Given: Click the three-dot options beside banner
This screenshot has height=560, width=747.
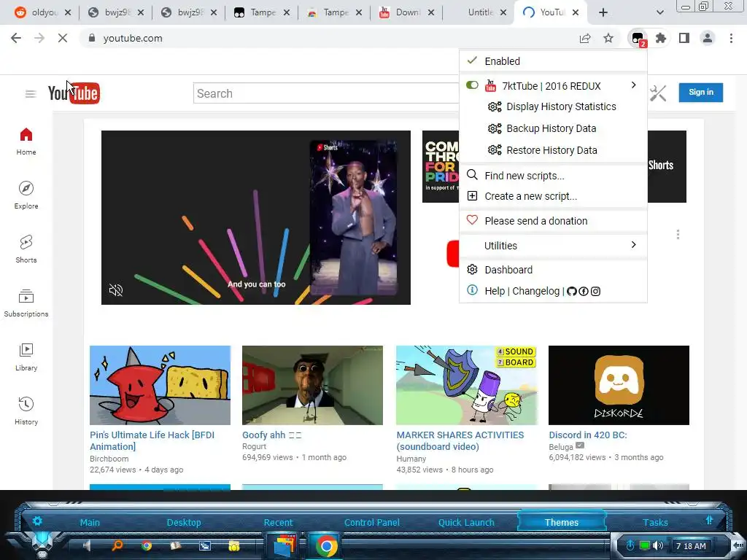Looking at the screenshot, I should click(x=678, y=234).
